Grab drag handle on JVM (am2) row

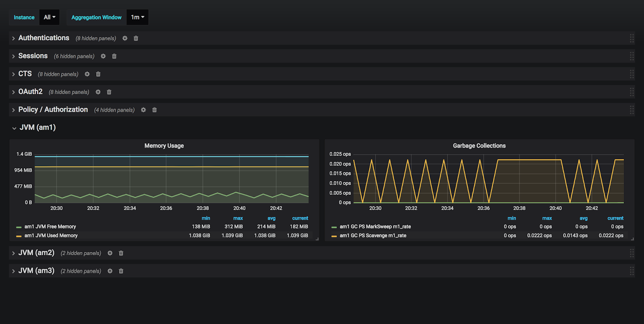(632, 253)
